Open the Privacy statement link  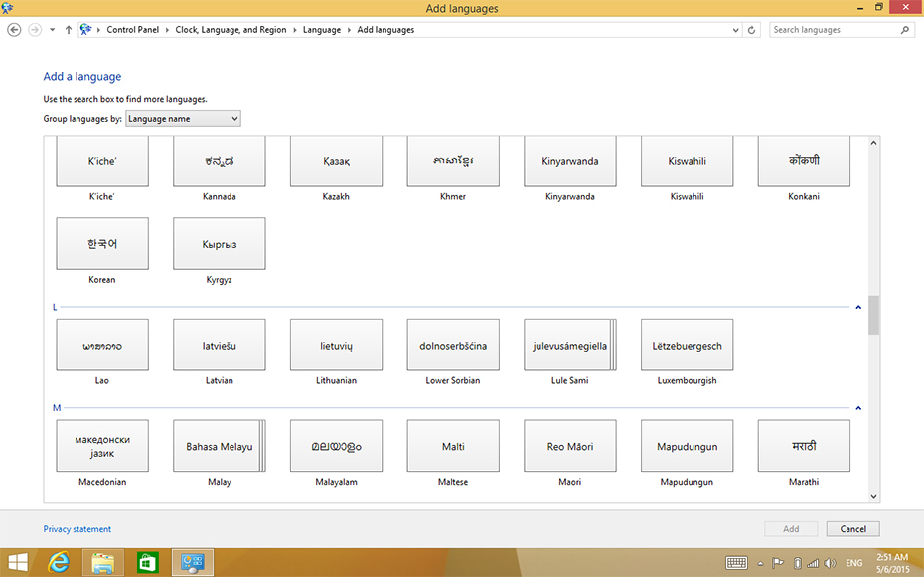(x=77, y=529)
